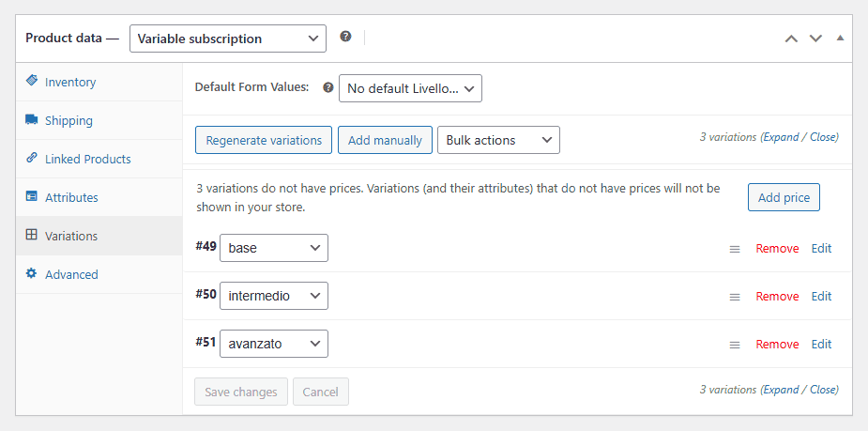Toggle Product data panel collapse triangle
Viewport: 868px width, 431px height.
tap(840, 38)
